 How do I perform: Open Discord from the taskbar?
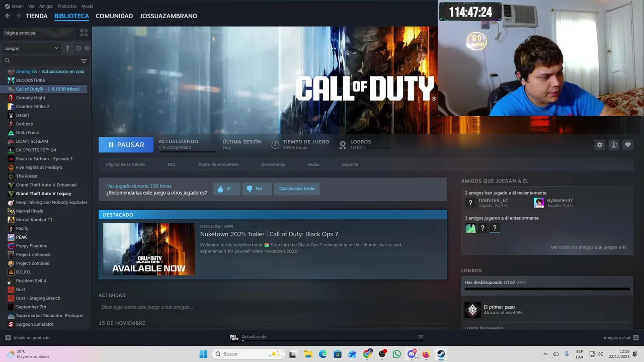pos(412,354)
